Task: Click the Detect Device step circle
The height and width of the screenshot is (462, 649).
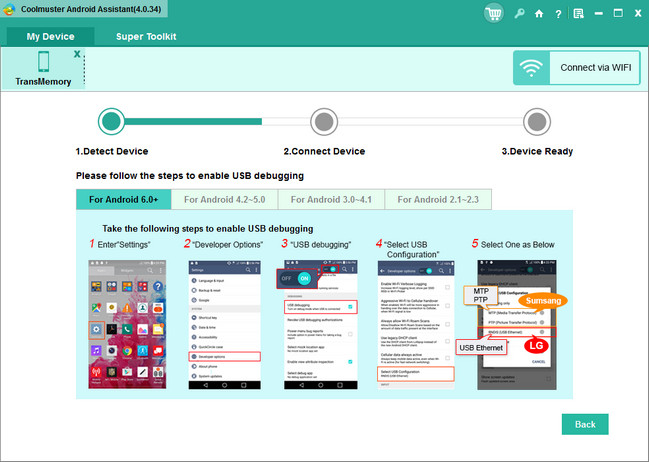Action: [x=112, y=122]
